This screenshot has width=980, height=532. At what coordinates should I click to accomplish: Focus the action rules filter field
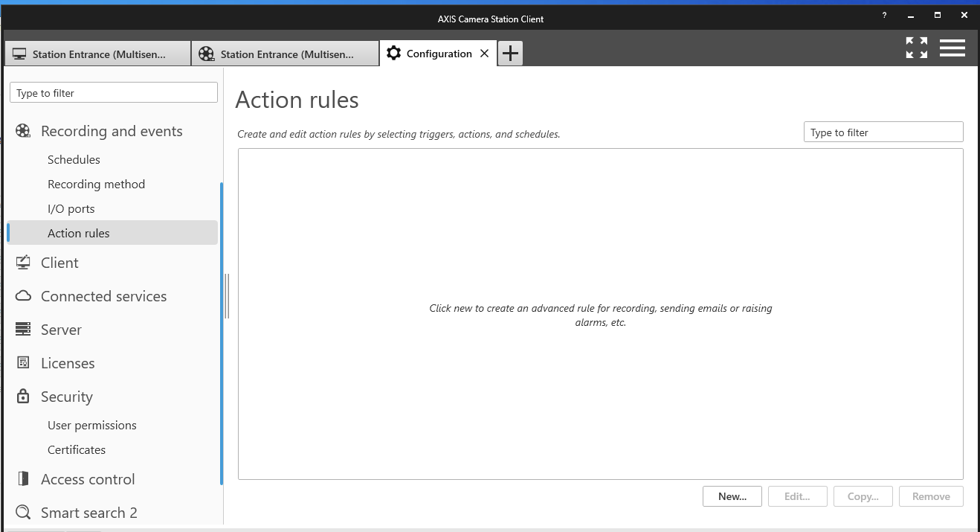(883, 132)
